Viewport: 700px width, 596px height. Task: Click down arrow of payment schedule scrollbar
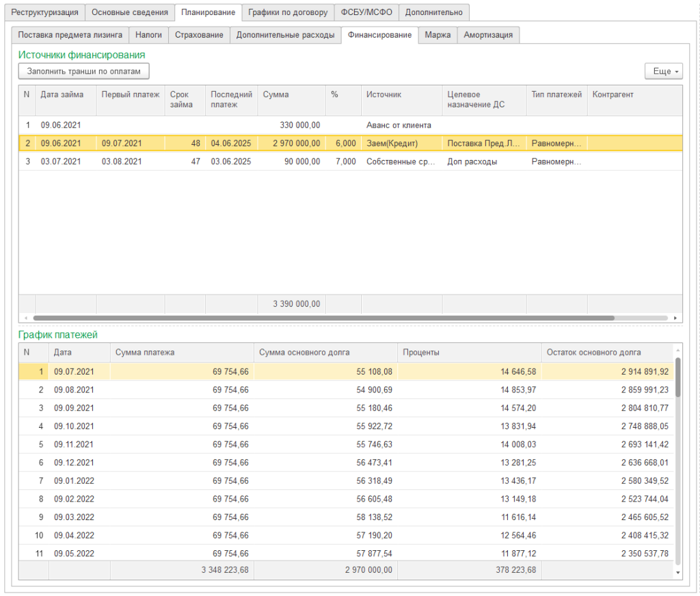(x=678, y=572)
